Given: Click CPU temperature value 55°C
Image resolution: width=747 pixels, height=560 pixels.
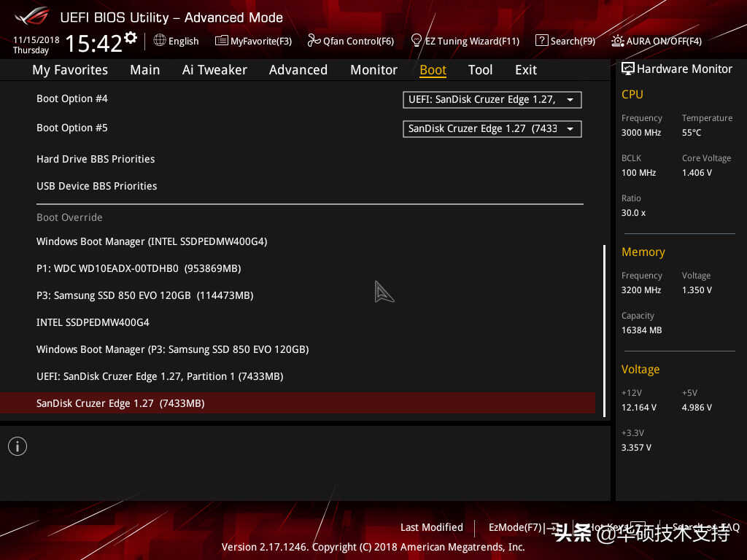Looking at the screenshot, I should click(692, 133).
